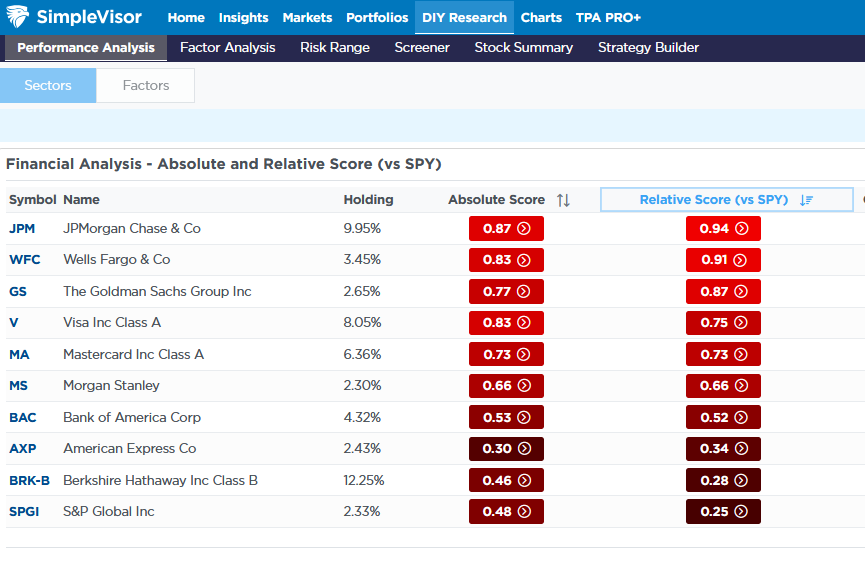Click the Symbol column header

pos(33,200)
